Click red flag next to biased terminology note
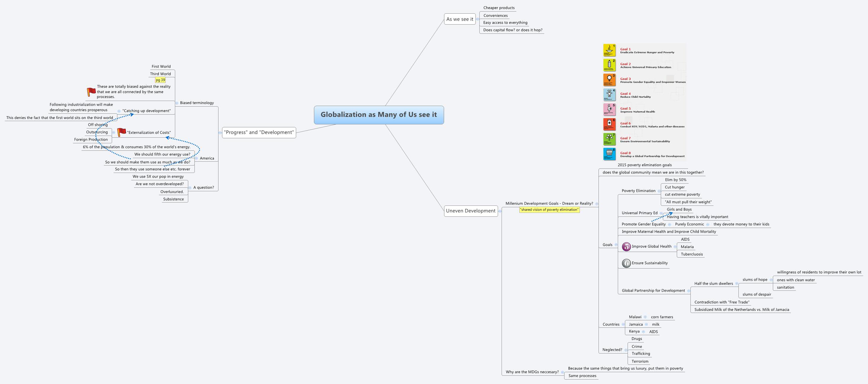The height and width of the screenshot is (384, 868). [x=91, y=92]
